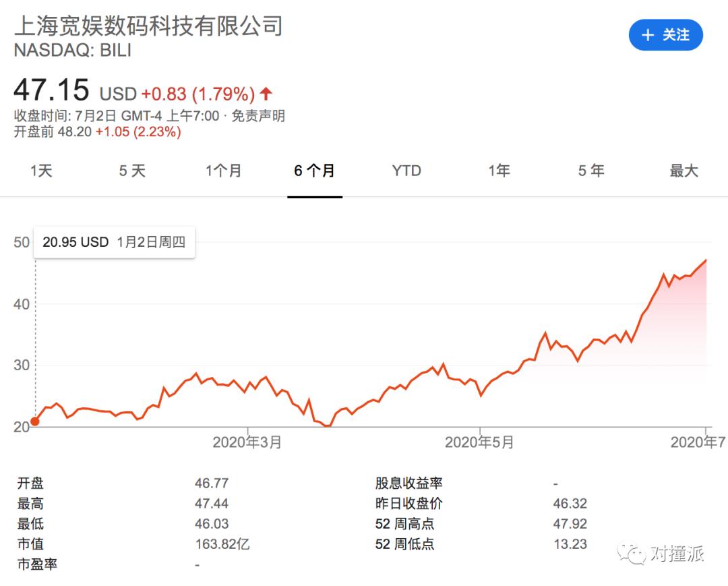Click the 市值 163.82亿 value

point(222,544)
